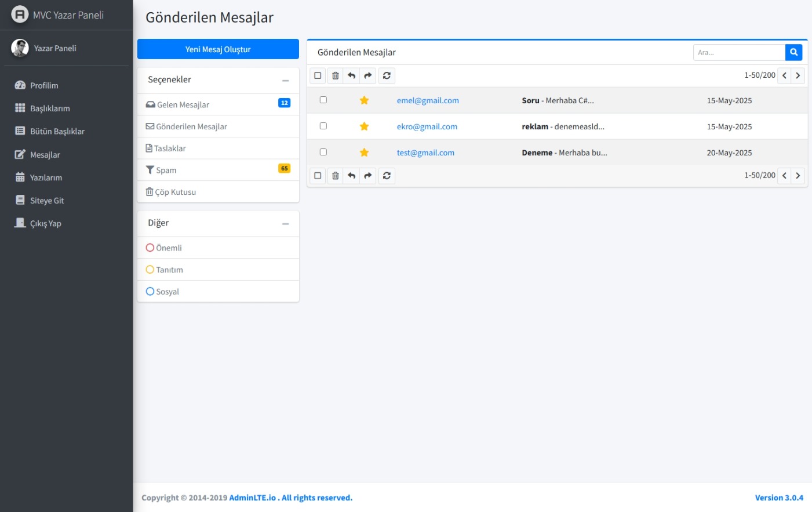Click the Ara search input field
Image resolution: width=812 pixels, height=512 pixels.
pyautogui.click(x=738, y=52)
